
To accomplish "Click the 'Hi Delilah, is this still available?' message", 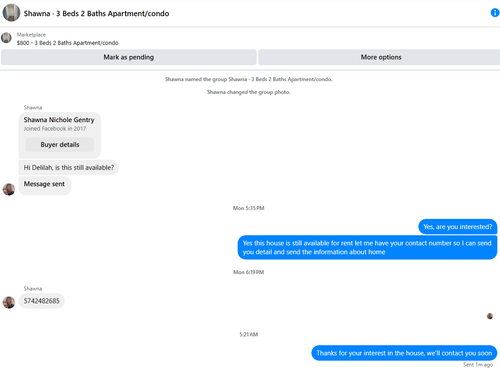I will click(69, 167).
